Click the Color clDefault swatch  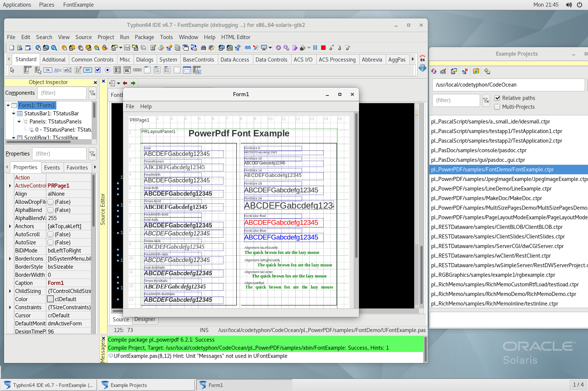click(50, 299)
